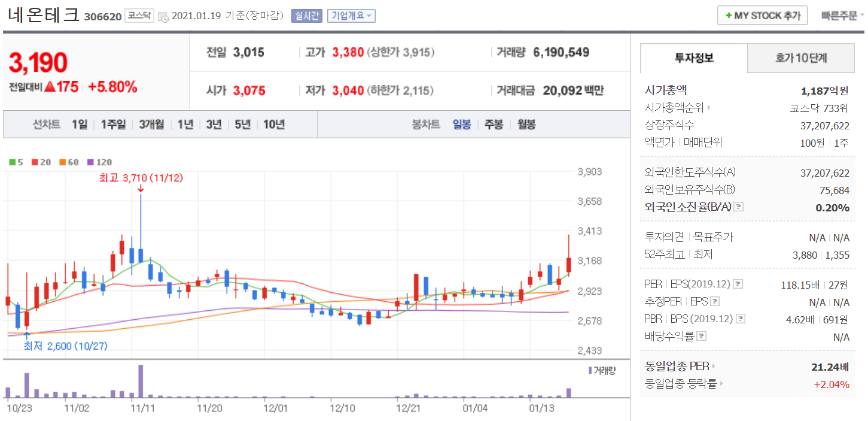Image resolution: width=868 pixels, height=421 pixels.
Task: Open the 빠른주문 dropdown menu
Action: [x=843, y=16]
